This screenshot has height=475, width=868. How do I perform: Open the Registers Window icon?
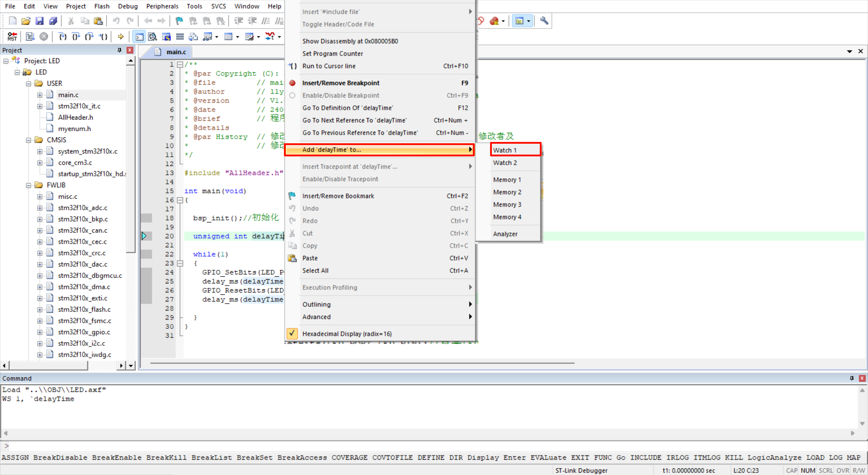[180, 37]
